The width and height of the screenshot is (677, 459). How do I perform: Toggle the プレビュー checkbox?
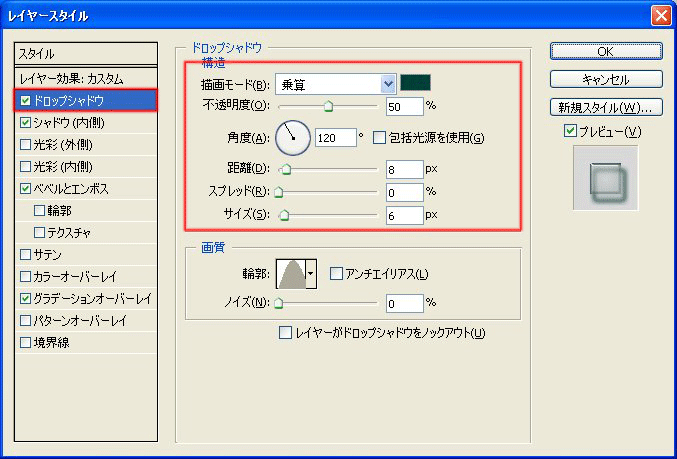coord(570,131)
